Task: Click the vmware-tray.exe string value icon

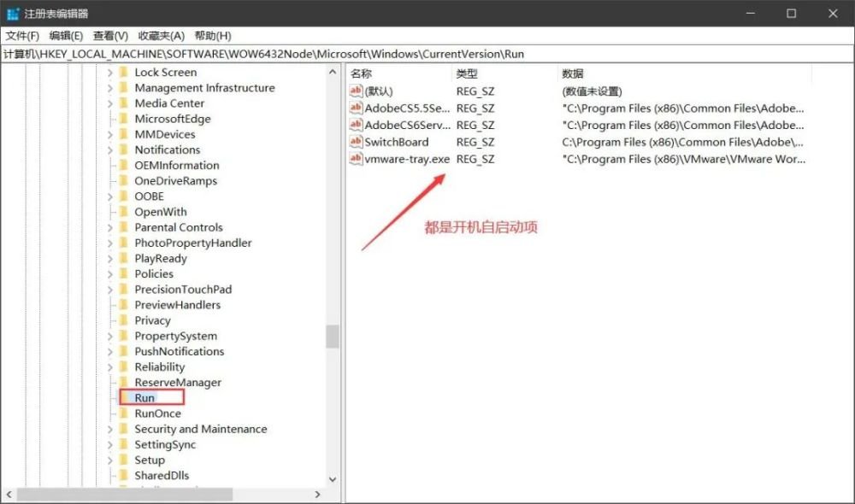Action: 357,159
